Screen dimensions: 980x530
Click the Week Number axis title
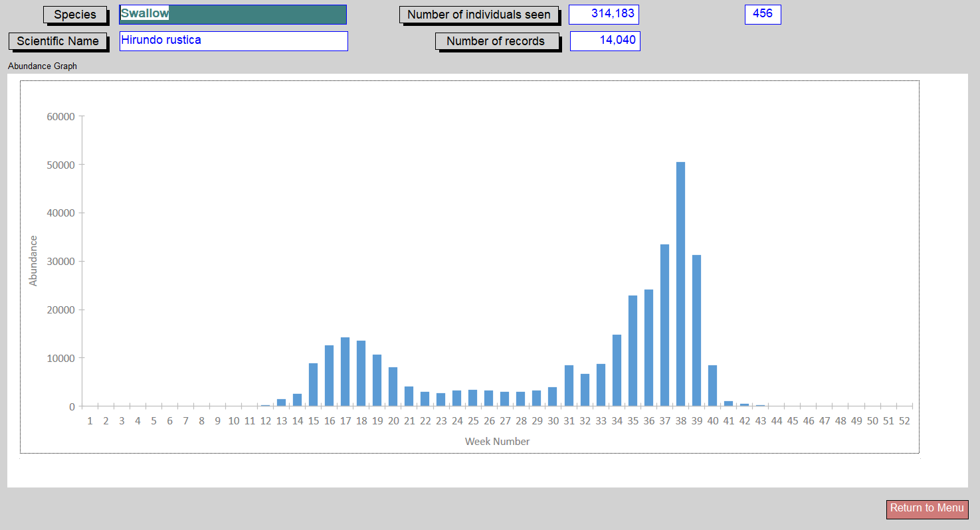(x=497, y=442)
